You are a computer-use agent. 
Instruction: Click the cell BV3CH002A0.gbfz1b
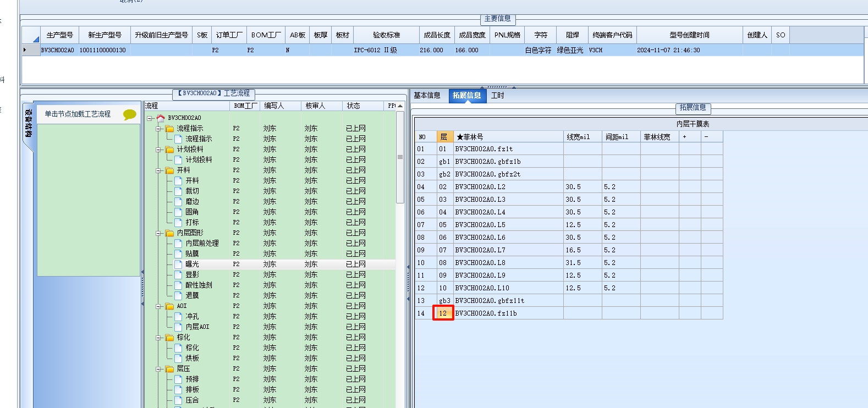click(x=508, y=161)
